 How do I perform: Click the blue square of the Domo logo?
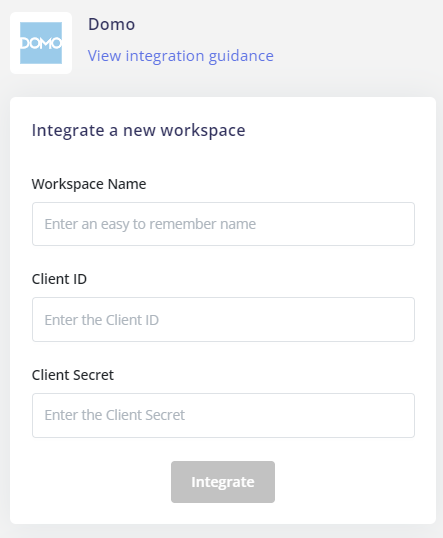[41, 43]
